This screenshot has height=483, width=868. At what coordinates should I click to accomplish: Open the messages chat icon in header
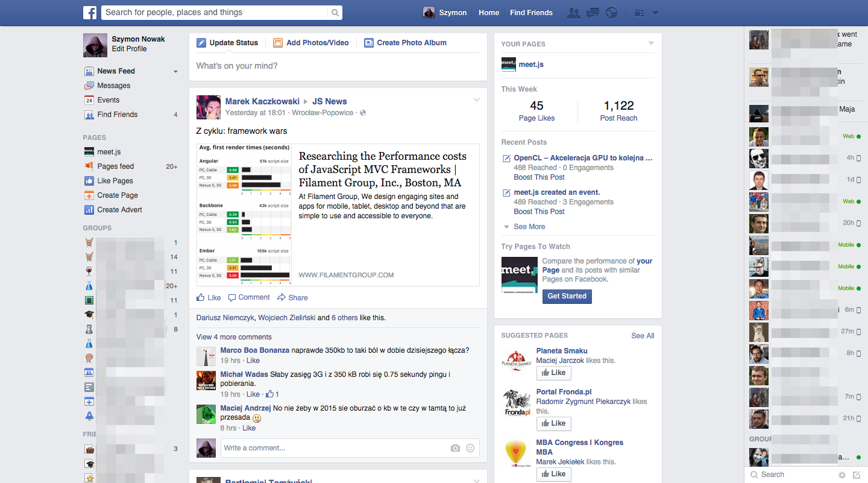593,13
